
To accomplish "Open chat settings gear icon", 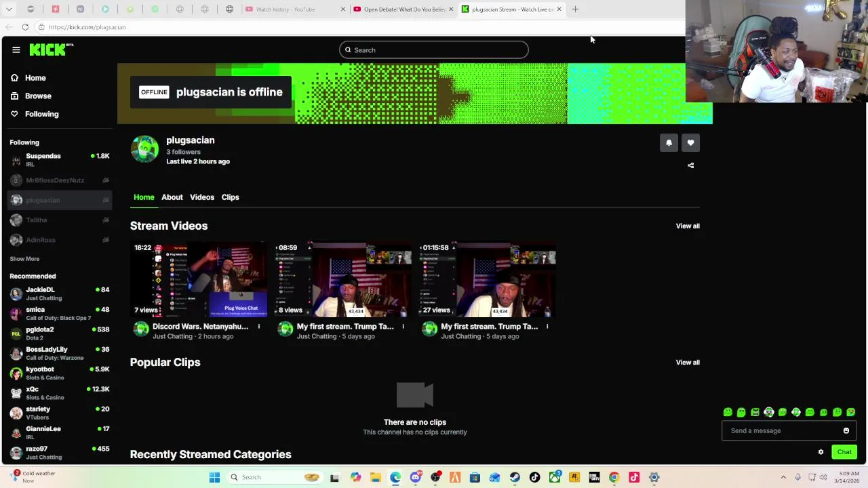I will (x=821, y=452).
